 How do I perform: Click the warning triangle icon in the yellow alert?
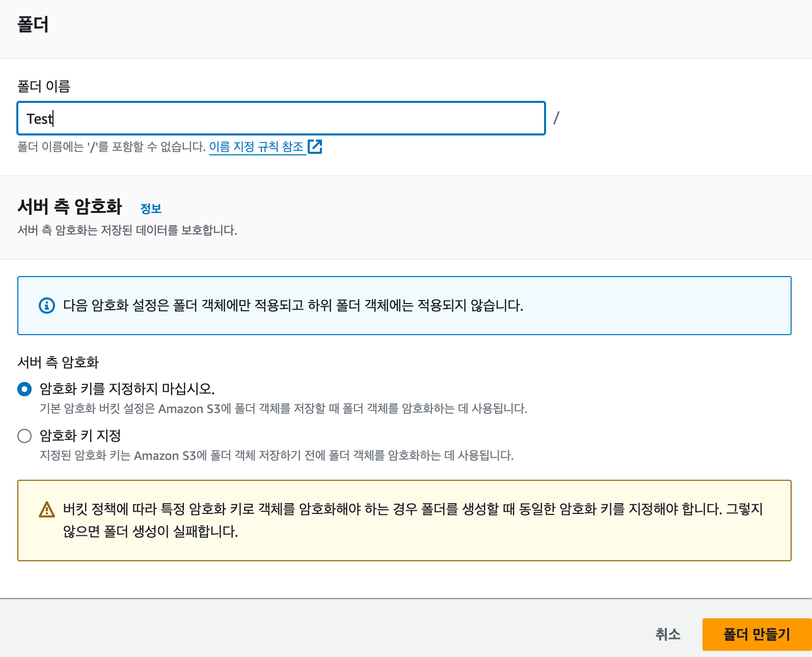pyautogui.click(x=47, y=509)
